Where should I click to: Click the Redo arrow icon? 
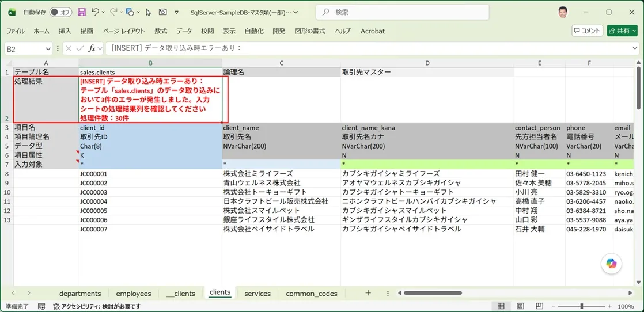(113, 12)
